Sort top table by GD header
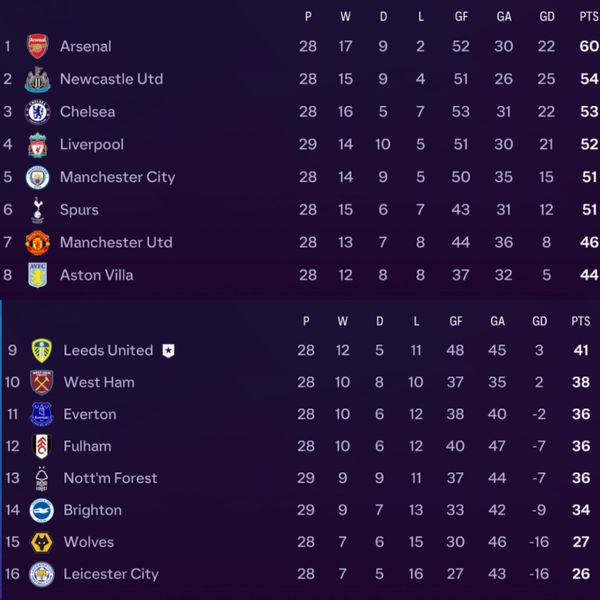This screenshot has width=600, height=600. [547, 16]
